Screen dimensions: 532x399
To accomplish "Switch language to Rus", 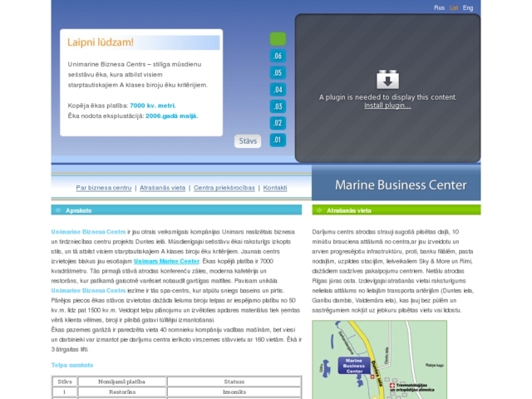I will (x=439, y=7).
